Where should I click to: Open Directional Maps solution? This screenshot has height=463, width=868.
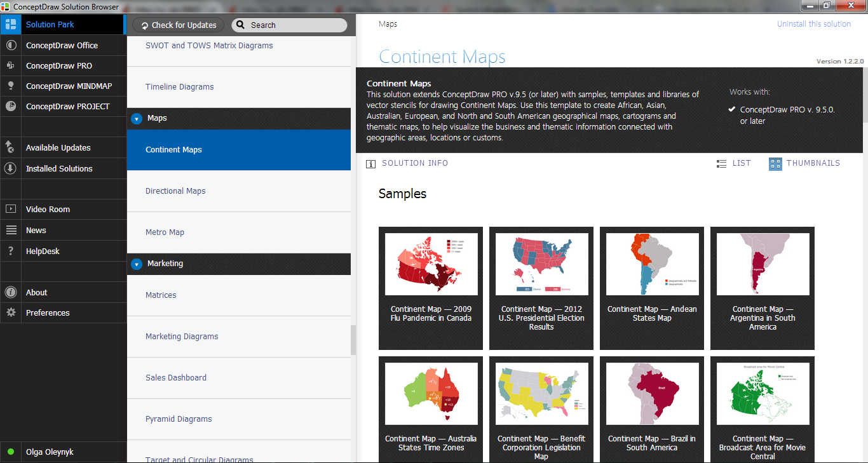239,191
